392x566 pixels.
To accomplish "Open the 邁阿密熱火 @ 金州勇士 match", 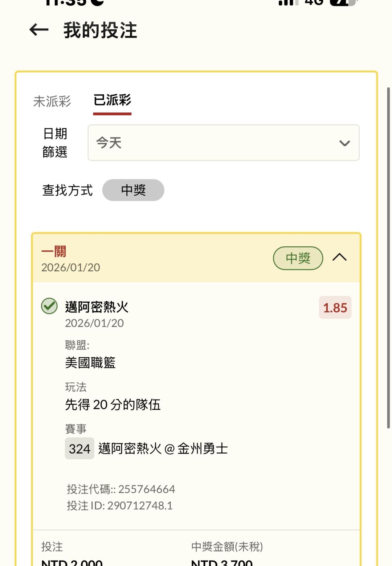I will click(x=163, y=449).
